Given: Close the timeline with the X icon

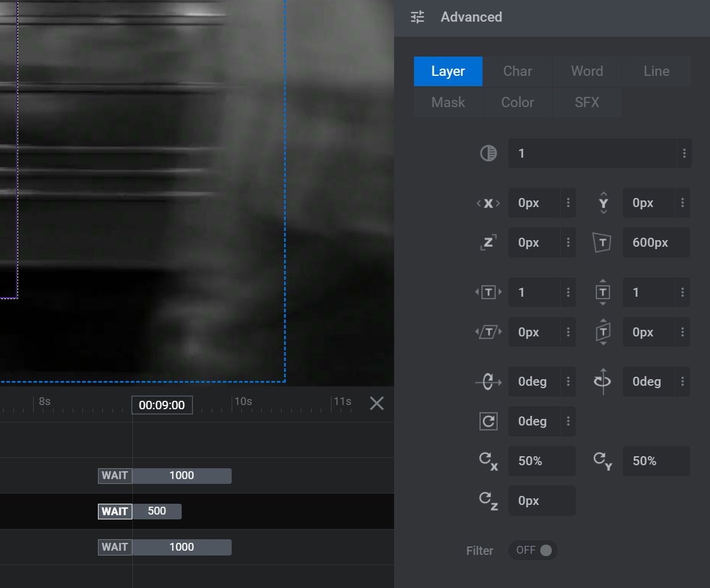Looking at the screenshot, I should 376,403.
